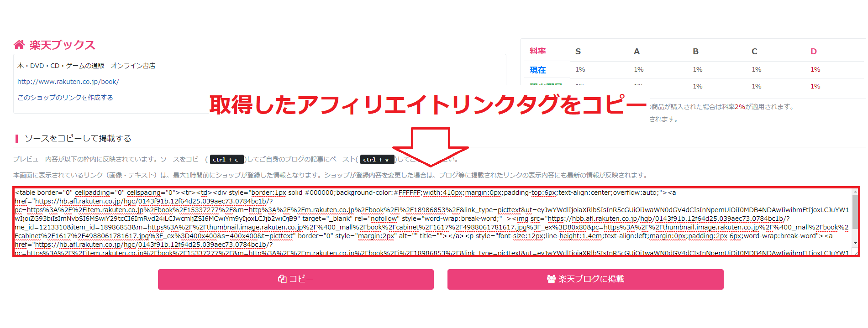Click the B rank column header
868x328 pixels.
pyautogui.click(x=695, y=52)
